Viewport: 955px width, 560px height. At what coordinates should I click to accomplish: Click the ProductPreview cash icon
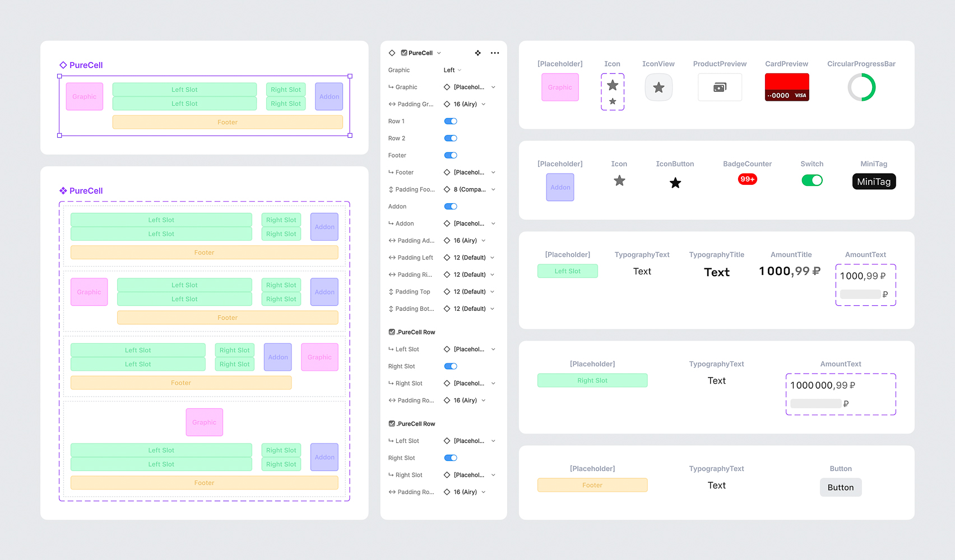point(720,87)
